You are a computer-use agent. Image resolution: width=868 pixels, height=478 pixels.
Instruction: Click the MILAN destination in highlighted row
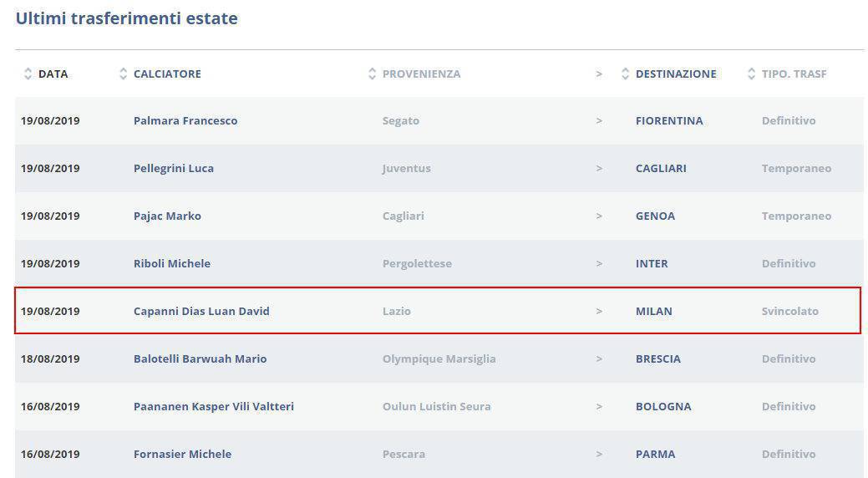click(x=654, y=311)
